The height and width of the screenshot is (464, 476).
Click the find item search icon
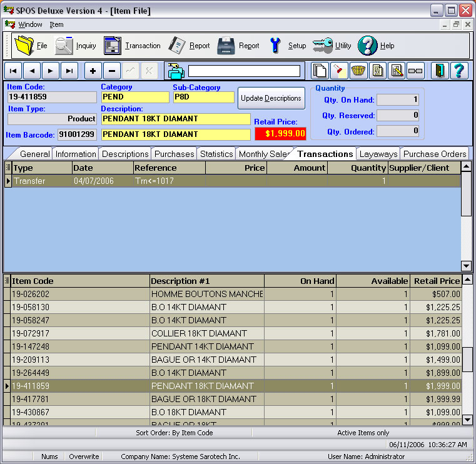point(176,71)
